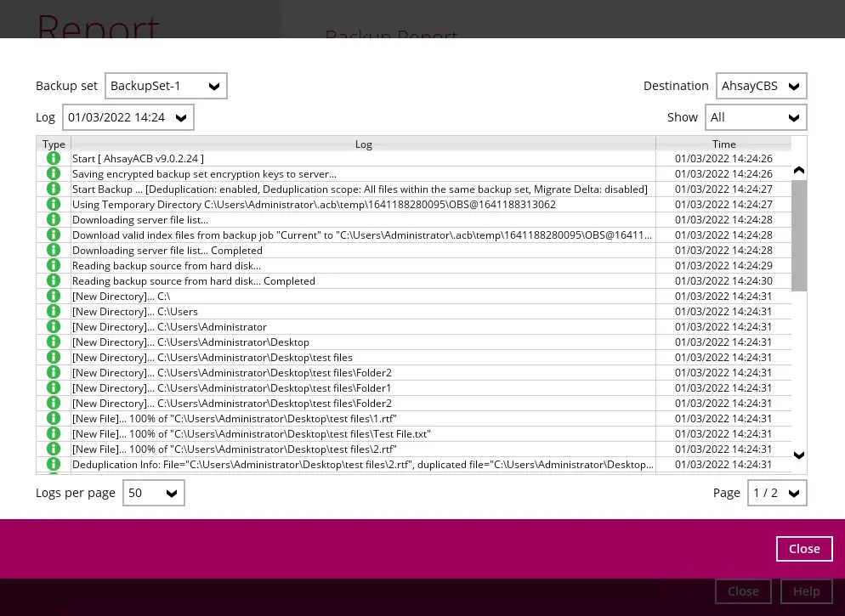Click the info icon next to "Downloading server file list..."
845x616 pixels.
click(x=54, y=219)
